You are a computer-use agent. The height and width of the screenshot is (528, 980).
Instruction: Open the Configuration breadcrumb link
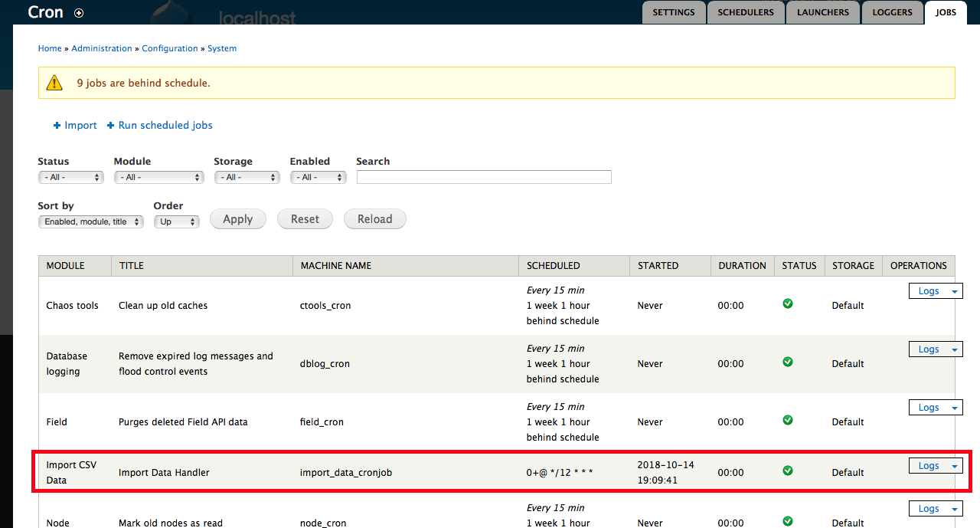point(169,48)
